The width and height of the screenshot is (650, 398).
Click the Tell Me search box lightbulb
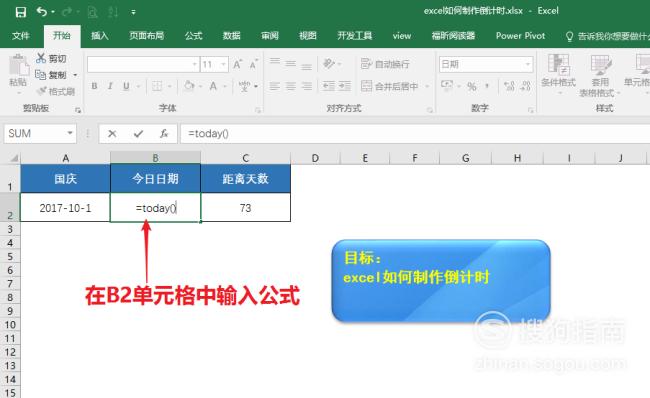(569, 36)
